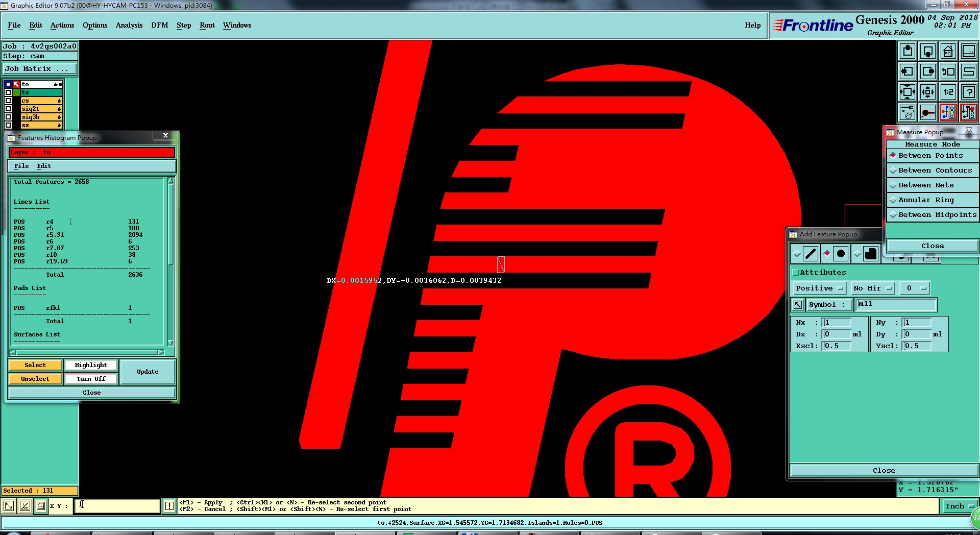980x535 pixels.
Task: Click the yellow traffic light net icon
Action: [948, 112]
